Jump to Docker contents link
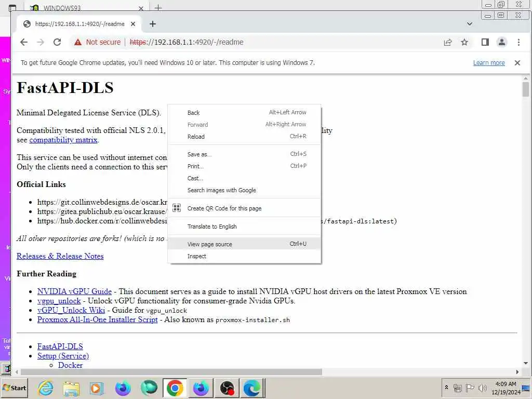 [x=70, y=365]
